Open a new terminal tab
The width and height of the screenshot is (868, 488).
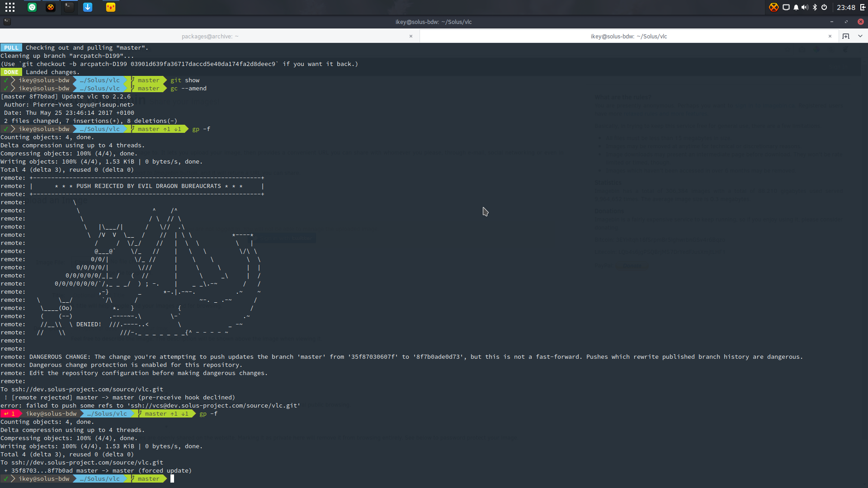pos(846,36)
